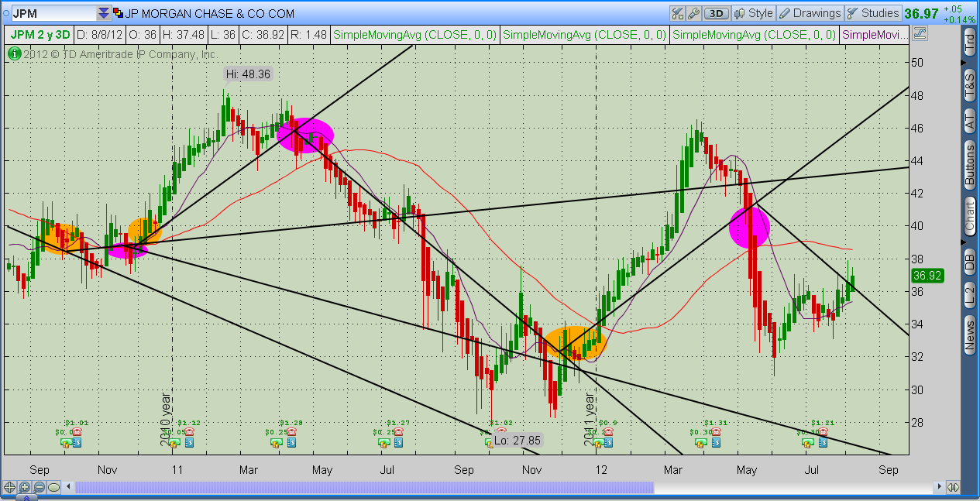Toggle the chart curve icon beside study labels

coord(920,34)
